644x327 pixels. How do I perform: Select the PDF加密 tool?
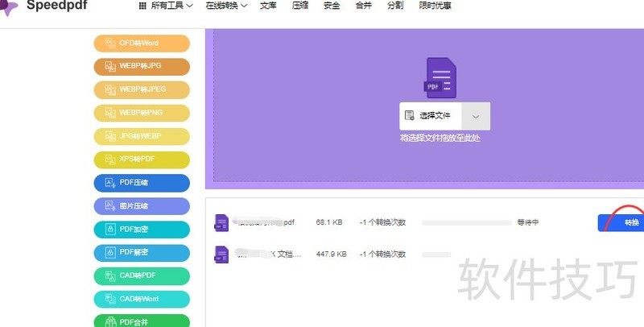[142, 230]
